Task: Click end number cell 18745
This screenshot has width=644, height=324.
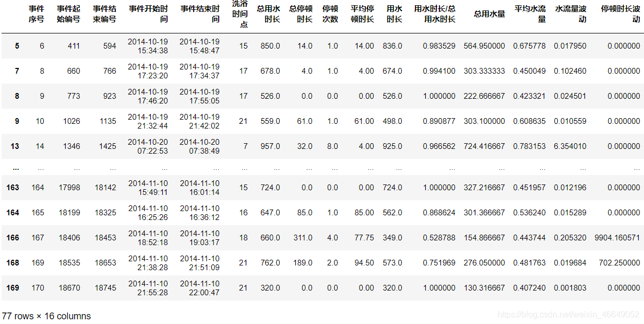Action: pyautogui.click(x=105, y=288)
